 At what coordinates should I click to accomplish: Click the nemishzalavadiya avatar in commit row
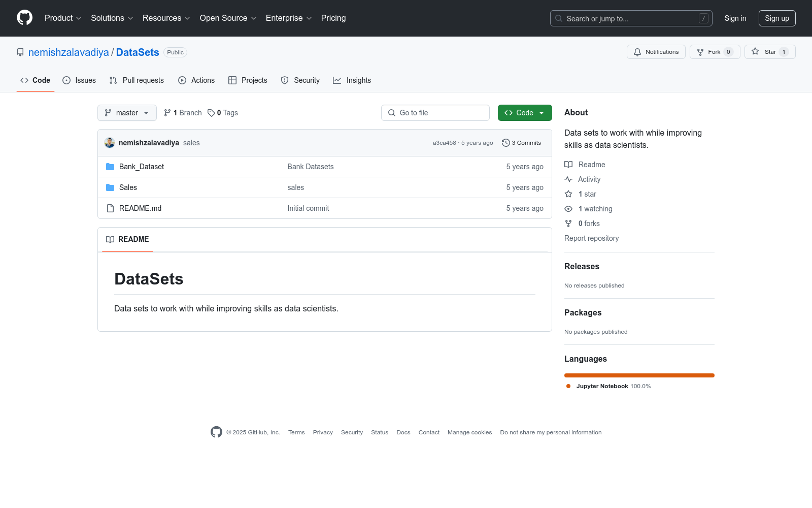click(110, 143)
